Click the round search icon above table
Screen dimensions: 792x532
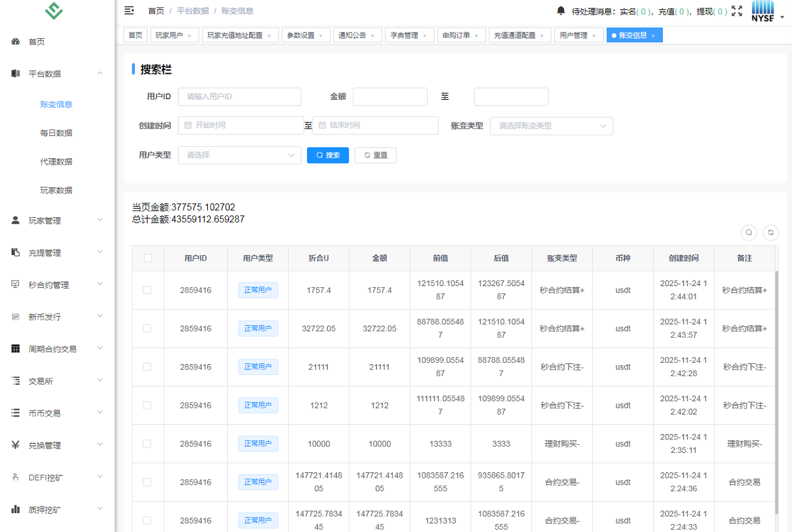pyautogui.click(x=749, y=233)
